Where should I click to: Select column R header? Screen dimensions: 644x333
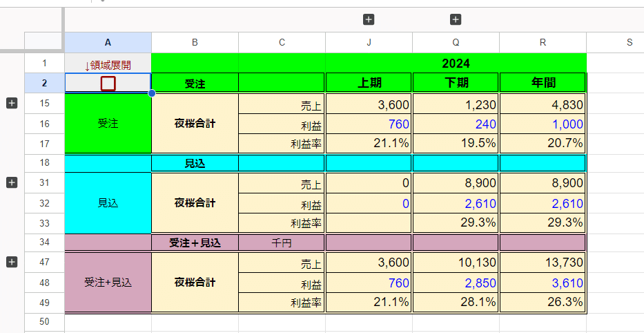543,42
